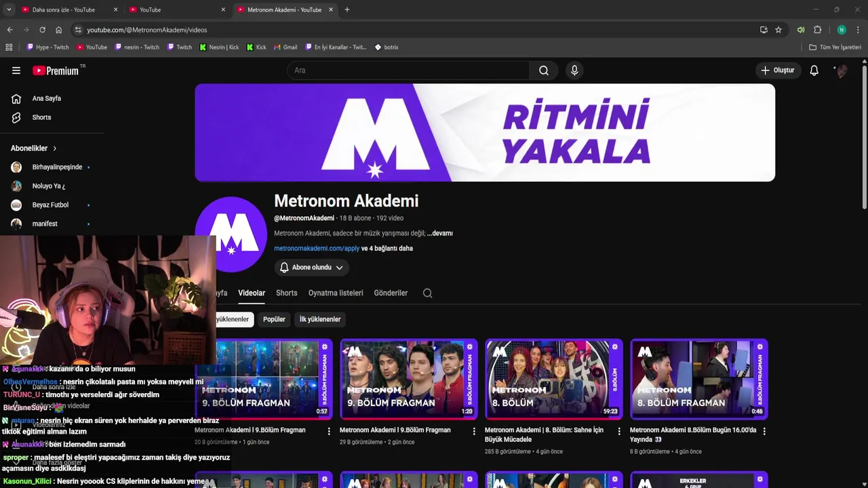Click the browser address bar URL
The height and width of the screenshot is (488, 868).
point(146,30)
